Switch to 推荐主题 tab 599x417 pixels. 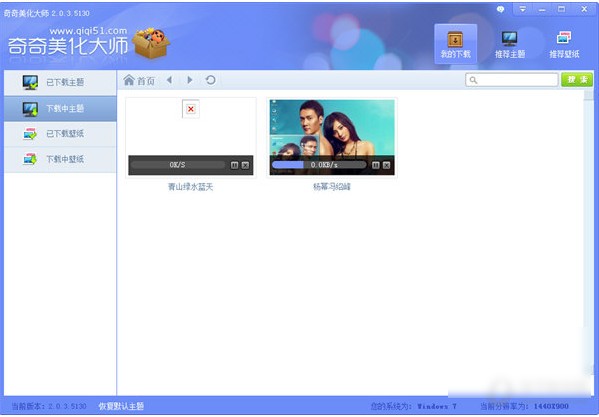point(510,44)
